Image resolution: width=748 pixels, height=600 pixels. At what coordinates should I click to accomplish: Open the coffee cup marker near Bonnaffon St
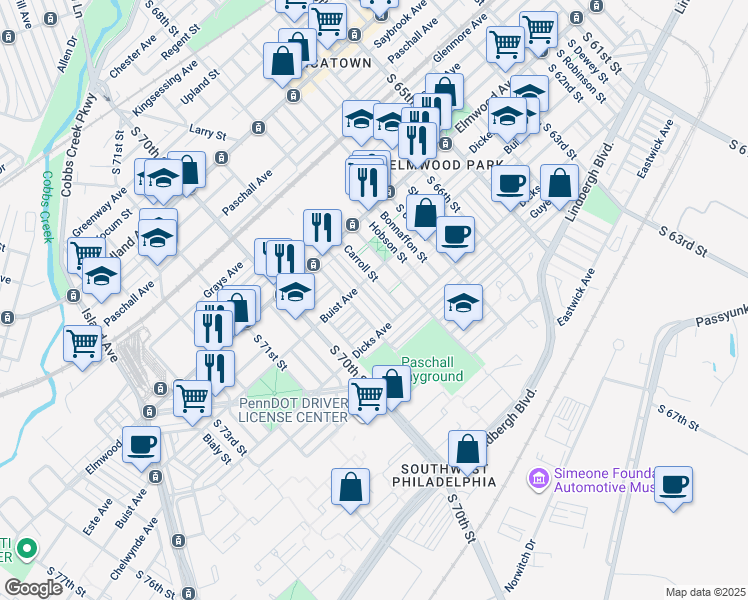(455, 238)
